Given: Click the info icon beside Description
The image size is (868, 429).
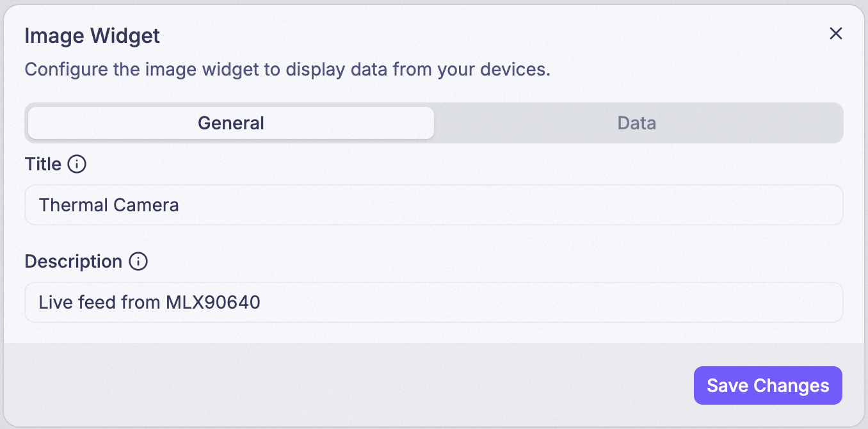Looking at the screenshot, I should [x=138, y=262].
